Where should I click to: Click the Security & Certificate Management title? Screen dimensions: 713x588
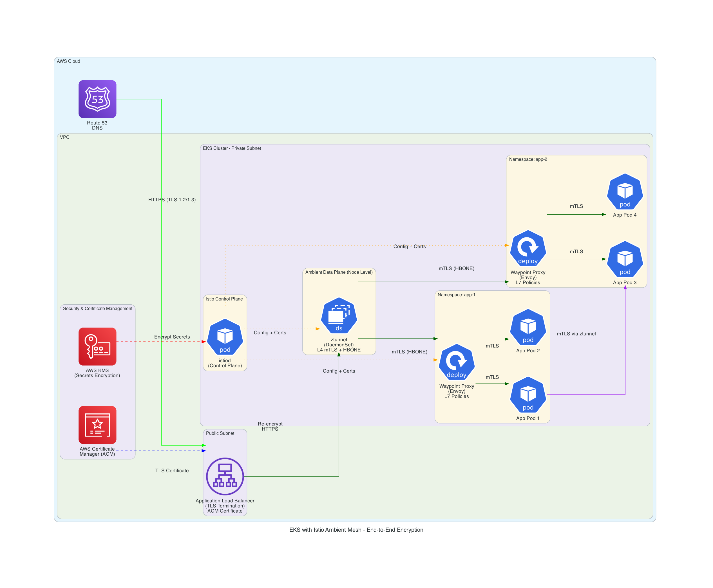[x=97, y=308]
